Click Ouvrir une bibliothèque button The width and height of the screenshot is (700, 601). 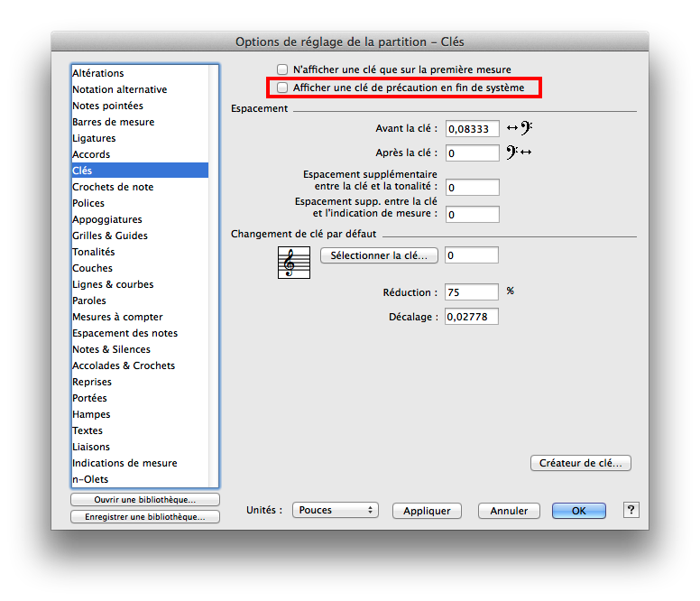coord(144,500)
